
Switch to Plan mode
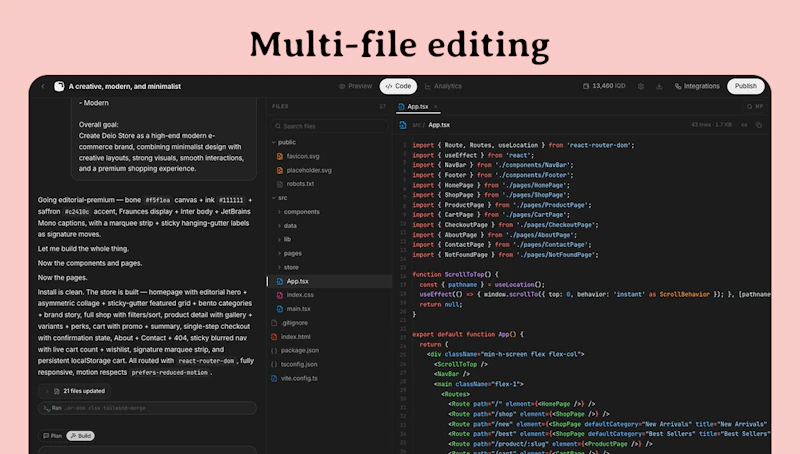point(53,436)
